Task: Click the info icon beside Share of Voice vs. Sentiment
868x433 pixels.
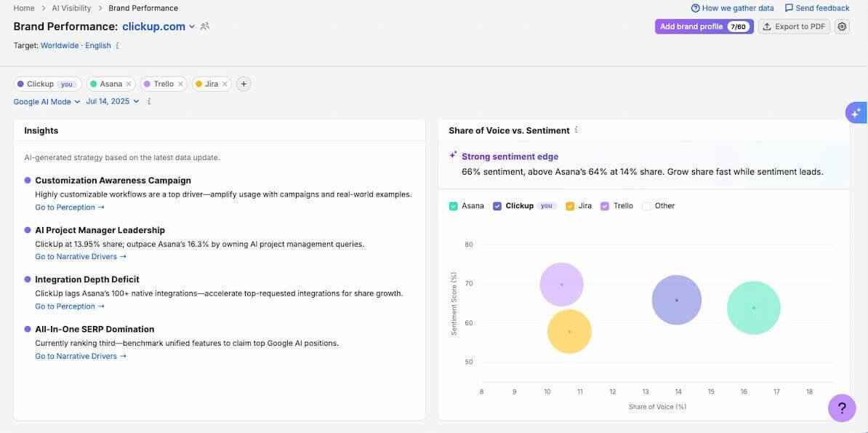Action: (x=576, y=130)
